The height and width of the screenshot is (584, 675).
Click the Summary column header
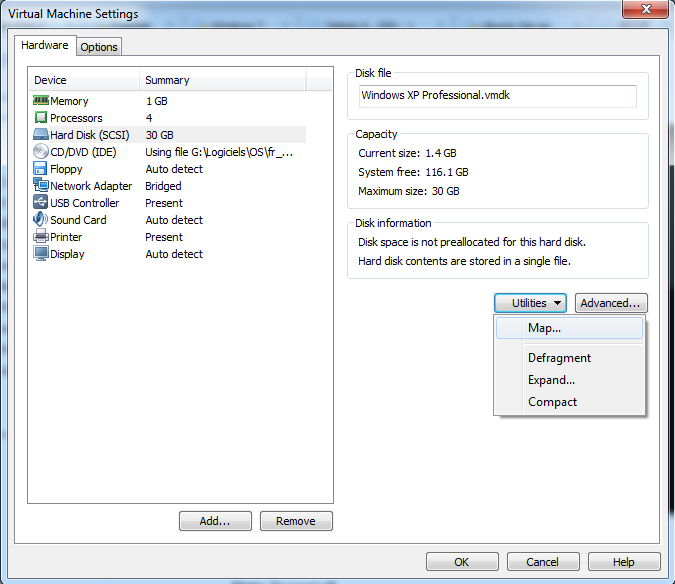pyautogui.click(x=223, y=80)
